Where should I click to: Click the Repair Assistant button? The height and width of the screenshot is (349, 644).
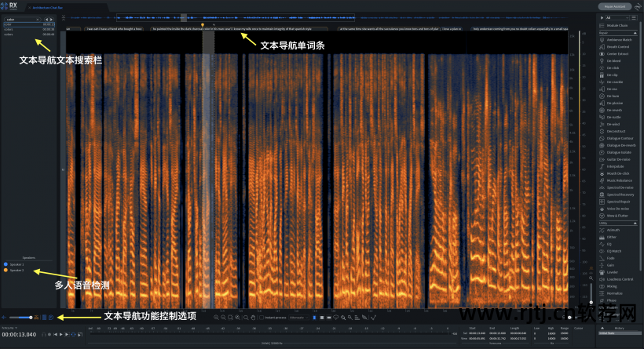(x=614, y=5)
